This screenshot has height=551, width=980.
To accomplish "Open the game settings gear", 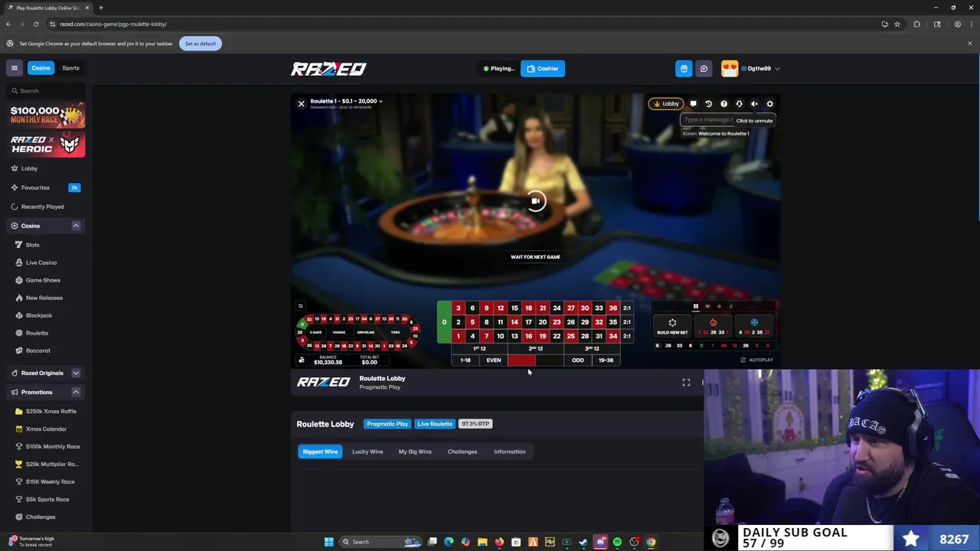I will pos(769,104).
